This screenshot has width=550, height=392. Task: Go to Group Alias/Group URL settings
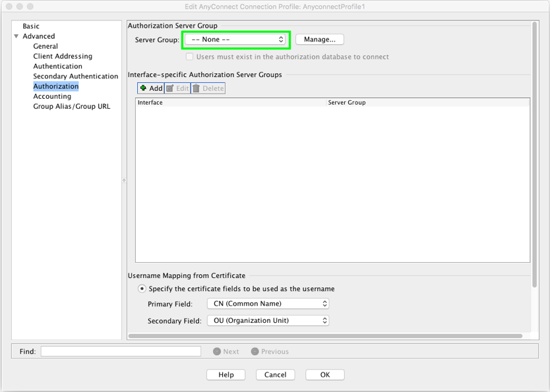72,106
